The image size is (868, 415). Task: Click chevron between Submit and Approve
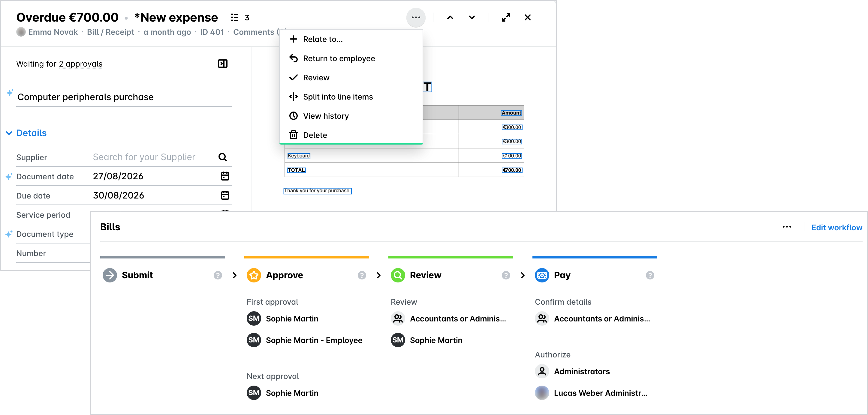point(234,275)
